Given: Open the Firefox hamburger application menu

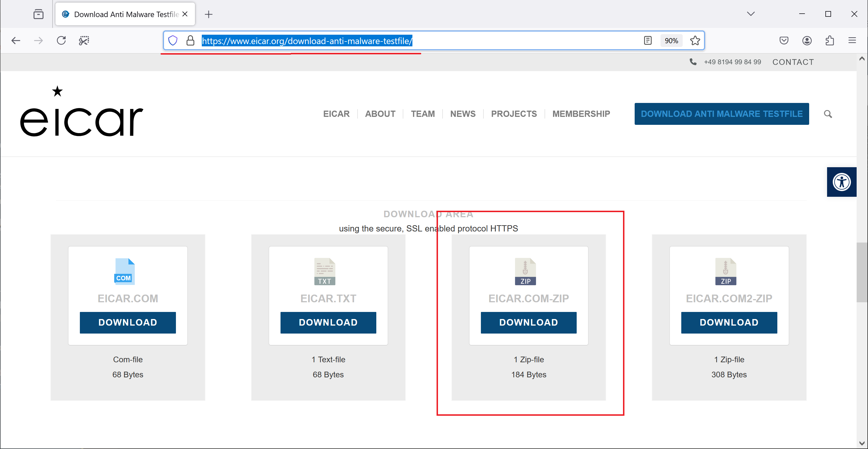Looking at the screenshot, I should pos(852,41).
